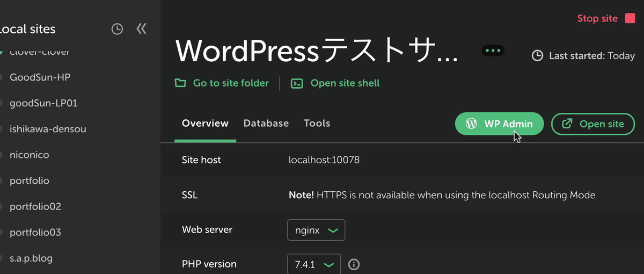
Task: Open the recent sites clock icon
Action: pos(117,29)
